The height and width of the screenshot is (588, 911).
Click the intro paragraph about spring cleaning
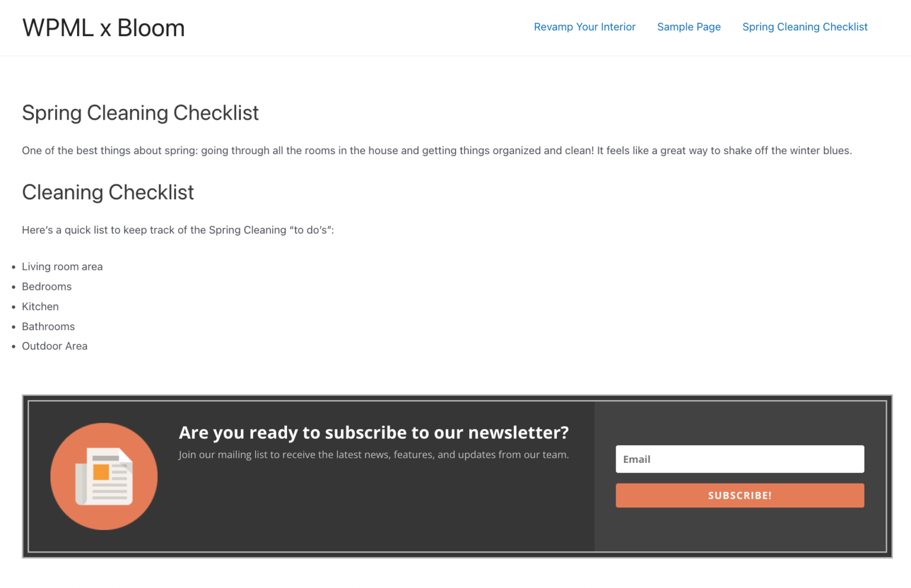[437, 150]
